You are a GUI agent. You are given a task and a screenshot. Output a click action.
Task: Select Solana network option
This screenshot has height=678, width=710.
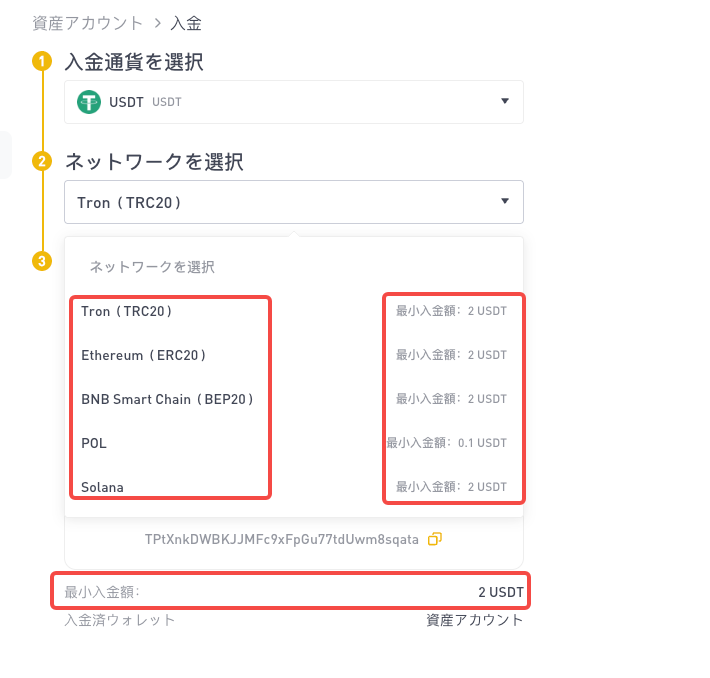pyautogui.click(x=102, y=487)
